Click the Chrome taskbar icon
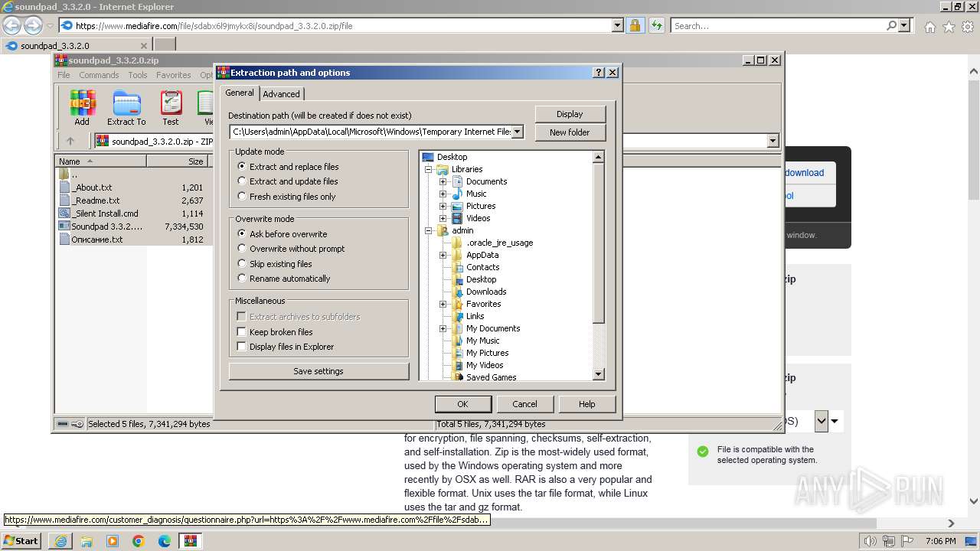980x551 pixels. click(x=139, y=541)
